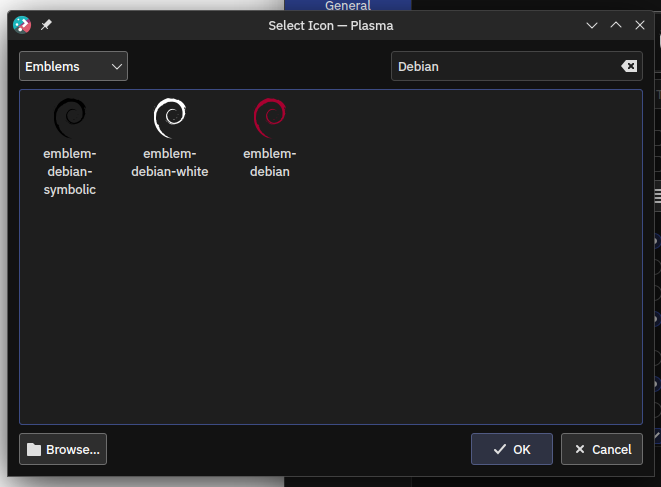Click the Browse... button
The height and width of the screenshot is (487, 661).
[x=63, y=449]
